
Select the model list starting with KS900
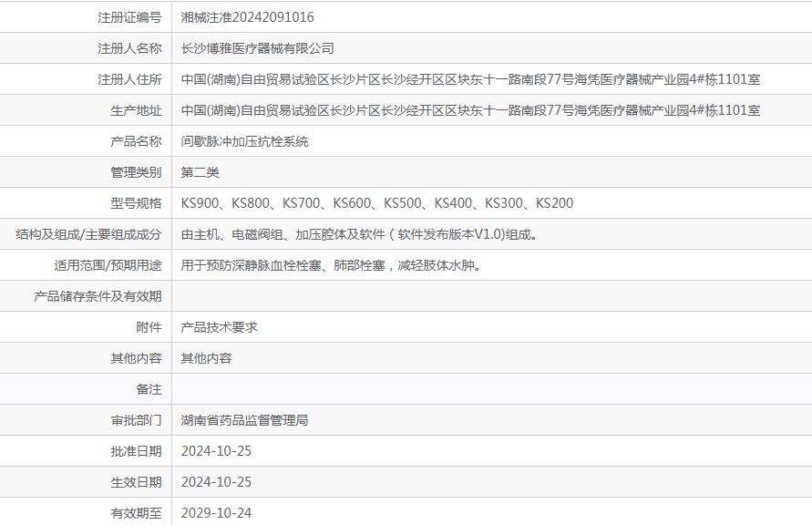[377, 203]
